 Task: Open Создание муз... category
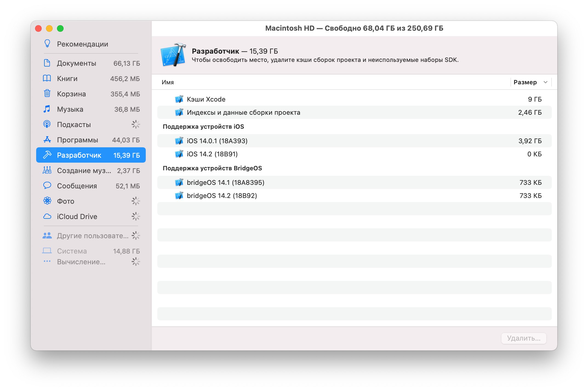click(x=91, y=170)
